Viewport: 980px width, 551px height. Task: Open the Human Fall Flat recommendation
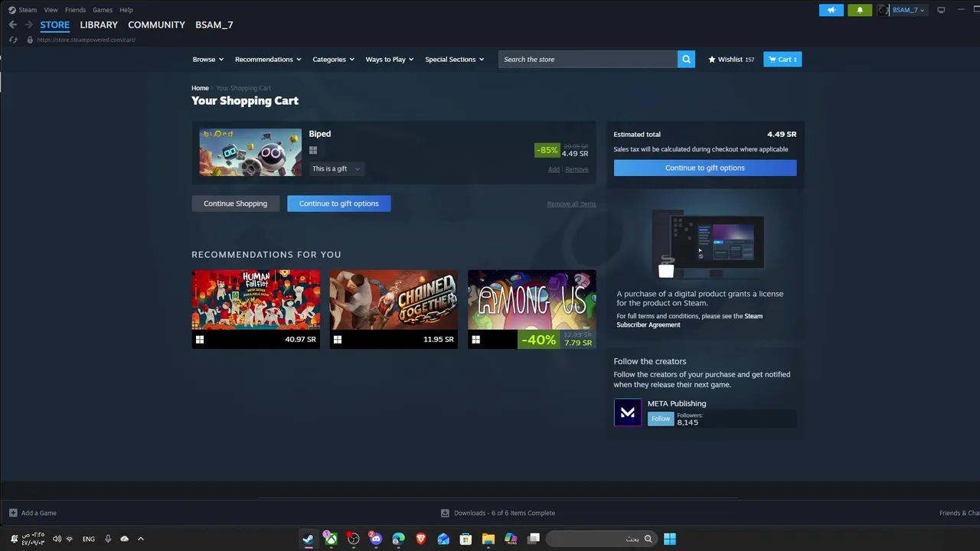click(256, 308)
